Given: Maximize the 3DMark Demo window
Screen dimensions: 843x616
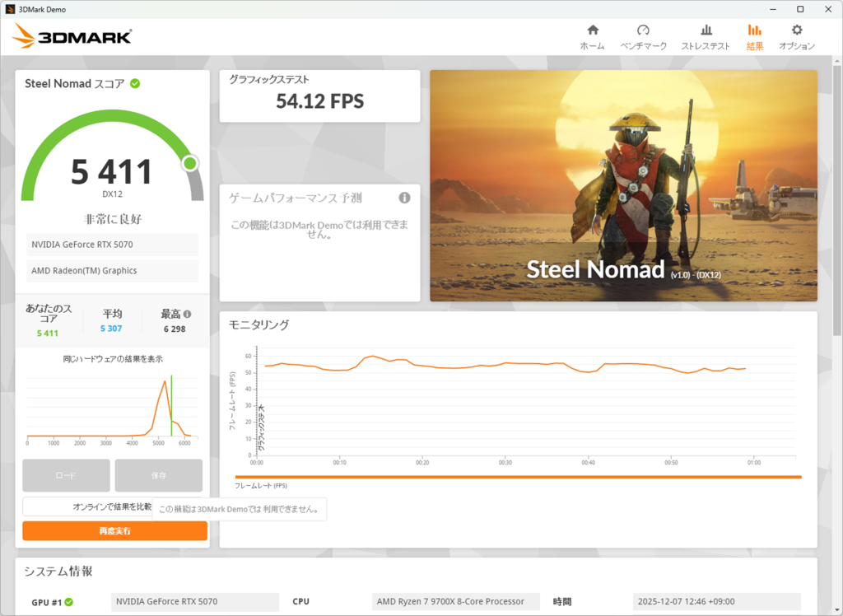Looking at the screenshot, I should coord(800,9).
